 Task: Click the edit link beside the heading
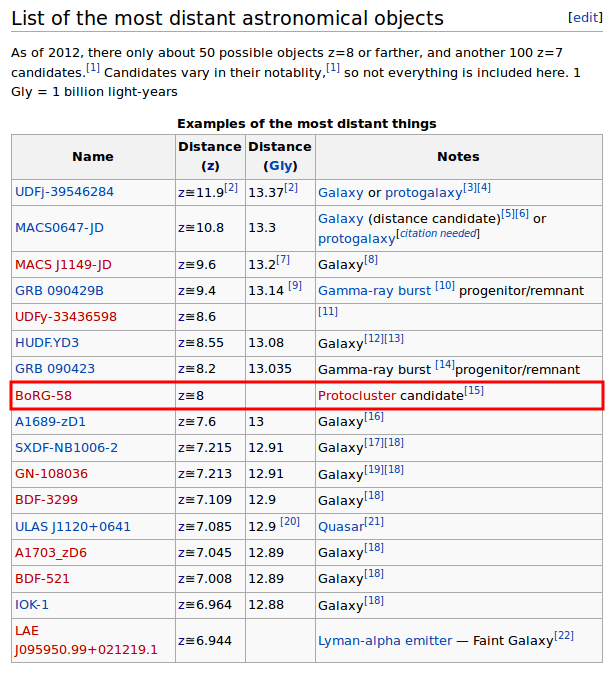pos(585,17)
